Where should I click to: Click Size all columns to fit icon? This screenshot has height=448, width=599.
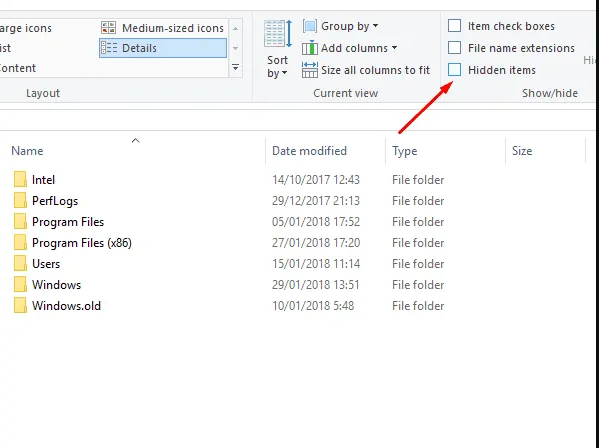[310, 70]
